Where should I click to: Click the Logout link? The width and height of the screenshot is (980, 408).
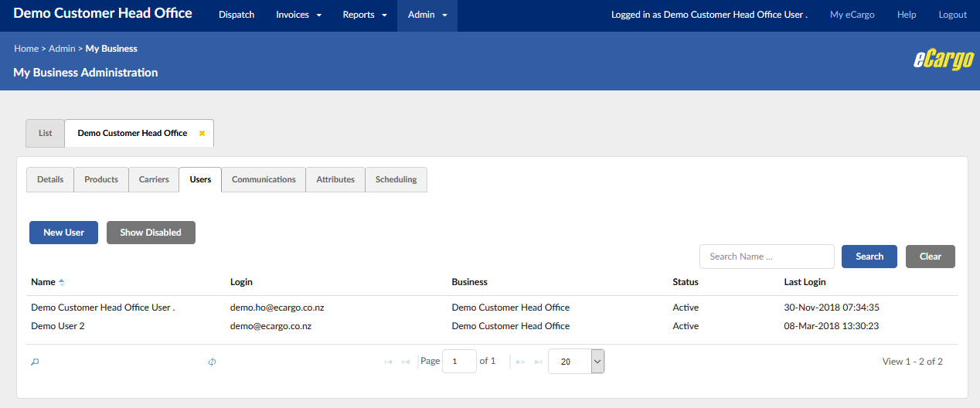point(952,15)
